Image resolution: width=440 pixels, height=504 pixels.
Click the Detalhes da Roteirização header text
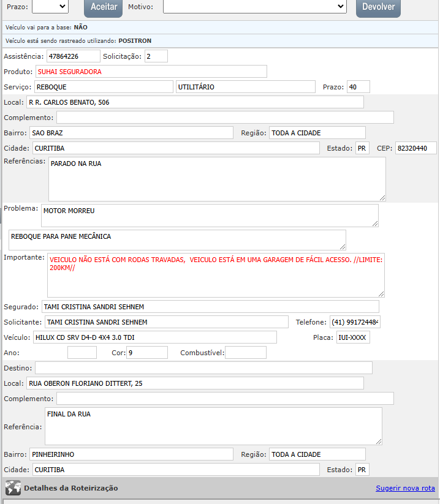coord(70,488)
